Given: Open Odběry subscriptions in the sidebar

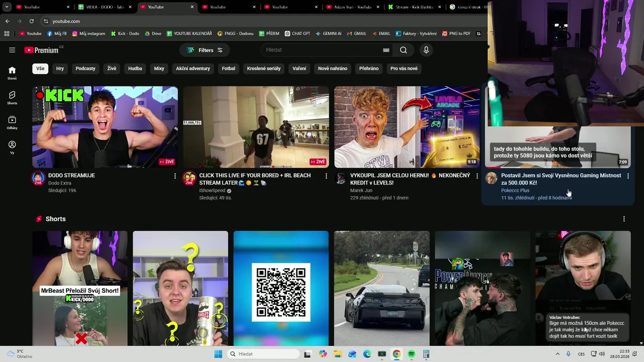Looking at the screenshot, I should 12,122.
